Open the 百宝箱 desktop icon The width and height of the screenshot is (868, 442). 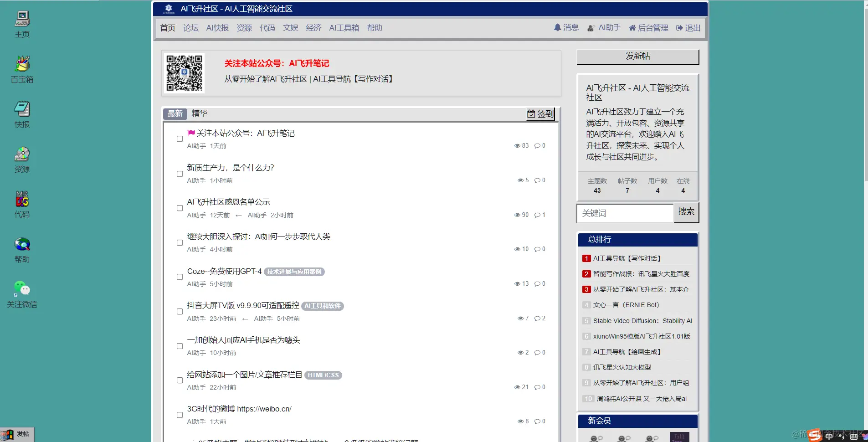click(22, 69)
